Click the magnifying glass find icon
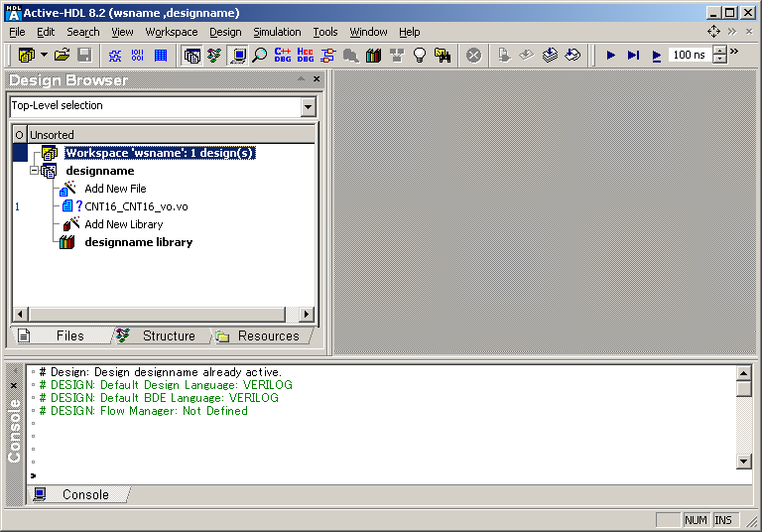The width and height of the screenshot is (762, 532). click(260, 55)
